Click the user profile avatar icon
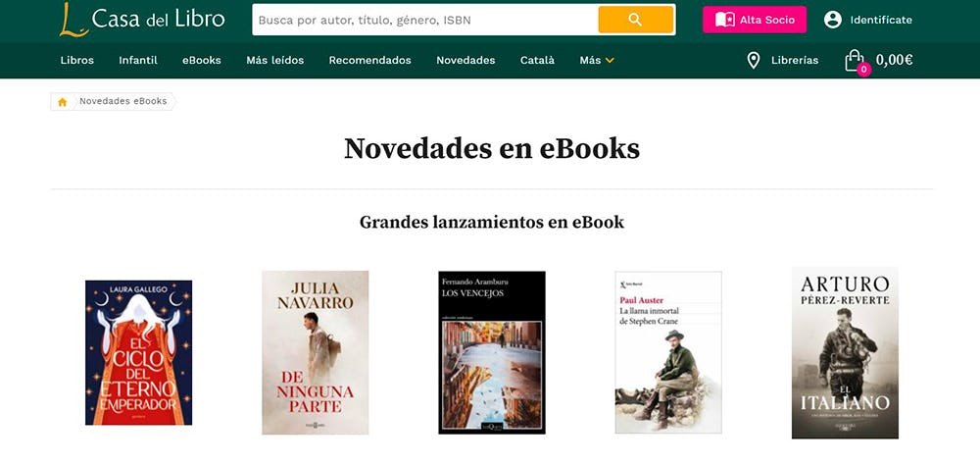This screenshot has height=464, width=980. [832, 20]
